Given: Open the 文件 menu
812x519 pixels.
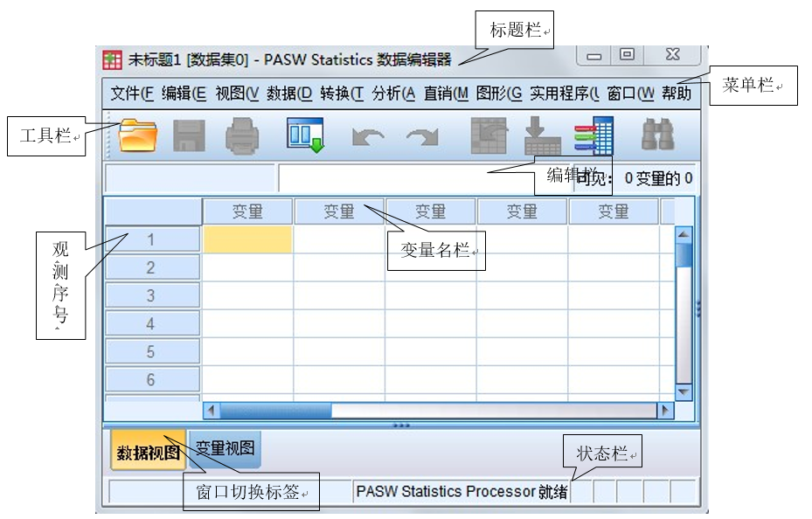Looking at the screenshot, I should [x=132, y=93].
